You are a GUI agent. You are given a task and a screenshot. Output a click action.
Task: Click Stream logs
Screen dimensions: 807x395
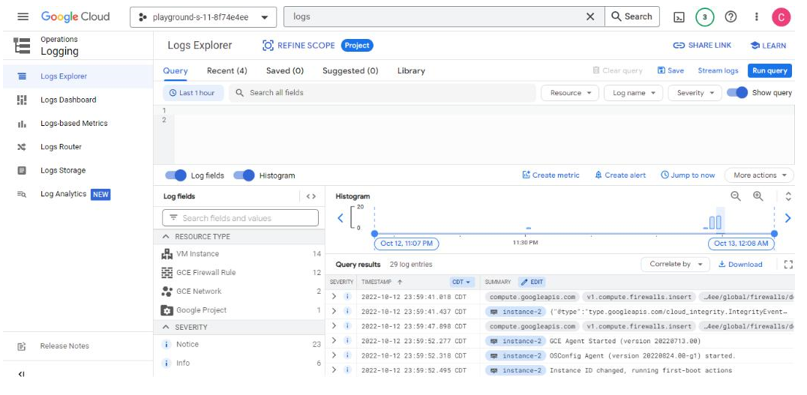718,71
